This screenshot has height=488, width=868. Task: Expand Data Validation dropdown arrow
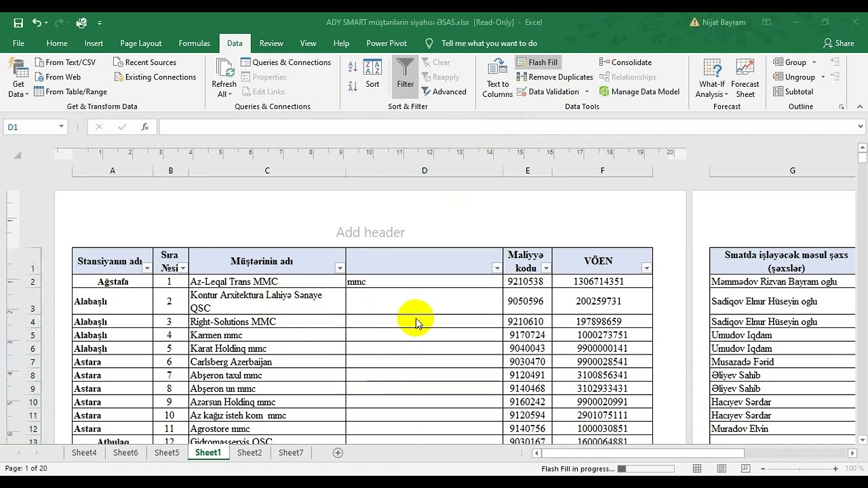pyautogui.click(x=587, y=91)
